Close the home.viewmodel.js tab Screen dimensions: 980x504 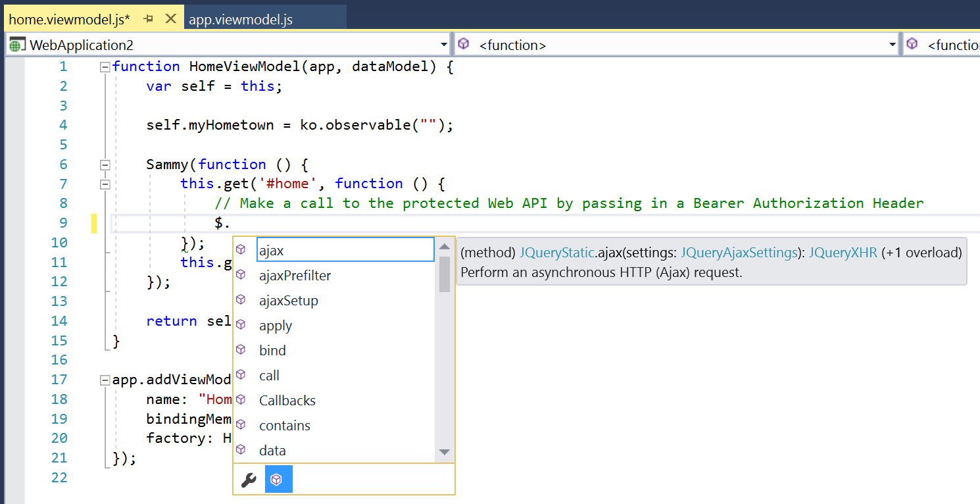tap(170, 19)
